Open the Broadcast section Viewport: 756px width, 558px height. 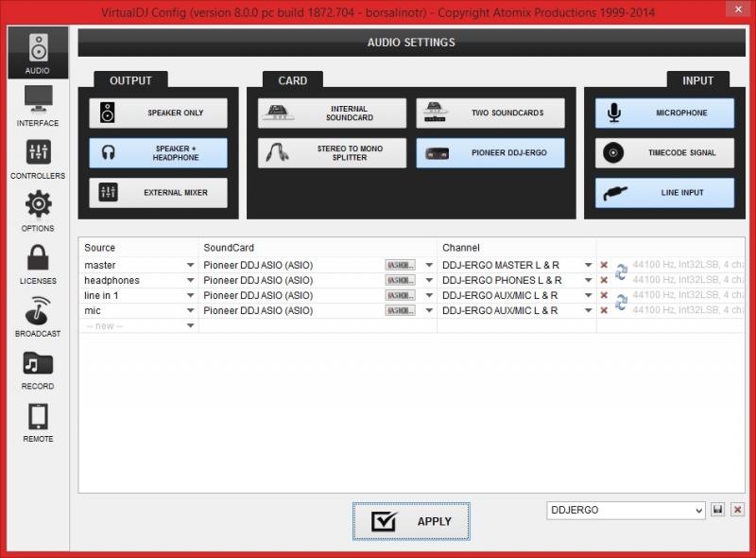(38, 316)
